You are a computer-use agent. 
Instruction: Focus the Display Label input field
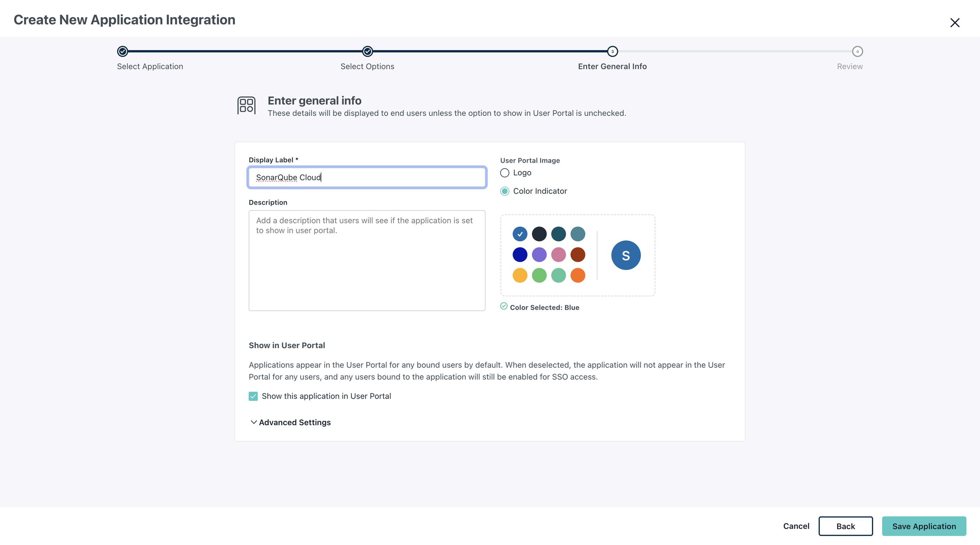[x=367, y=177]
